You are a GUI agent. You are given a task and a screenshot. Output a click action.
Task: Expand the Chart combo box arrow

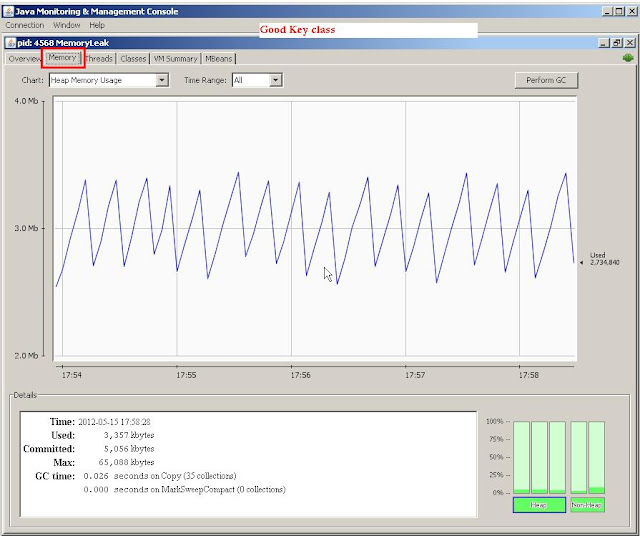(162, 80)
